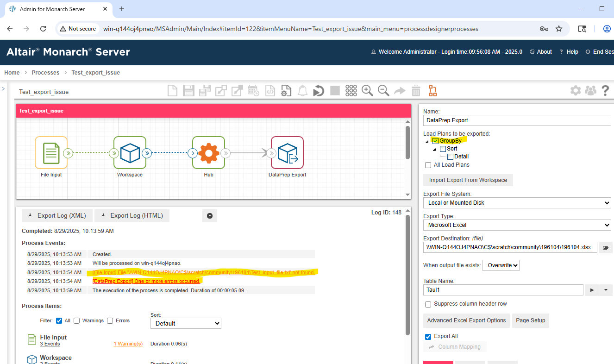This screenshot has height=364, width=614.
Task: Click the Table Name input field
Action: click(x=503, y=290)
